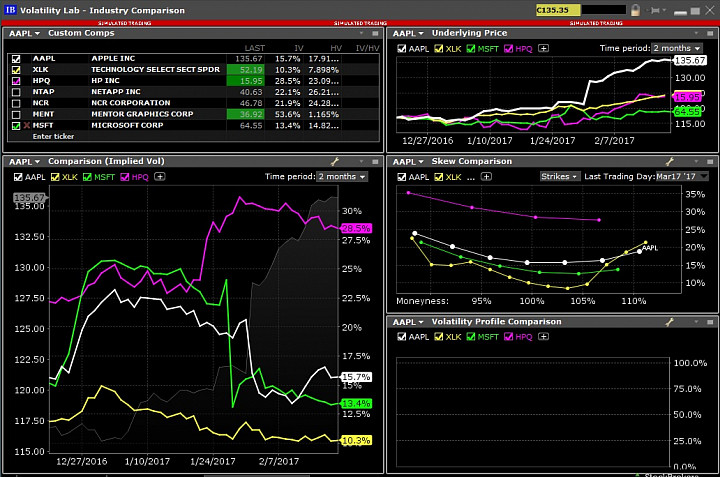Toggle XLK in the Skew Comparison legend
The image size is (720, 477).
click(439, 177)
